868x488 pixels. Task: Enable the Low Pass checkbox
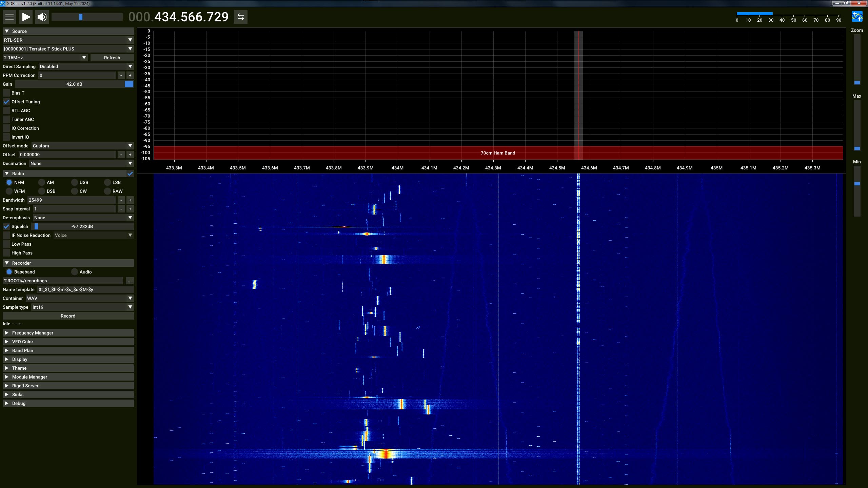click(6, 244)
